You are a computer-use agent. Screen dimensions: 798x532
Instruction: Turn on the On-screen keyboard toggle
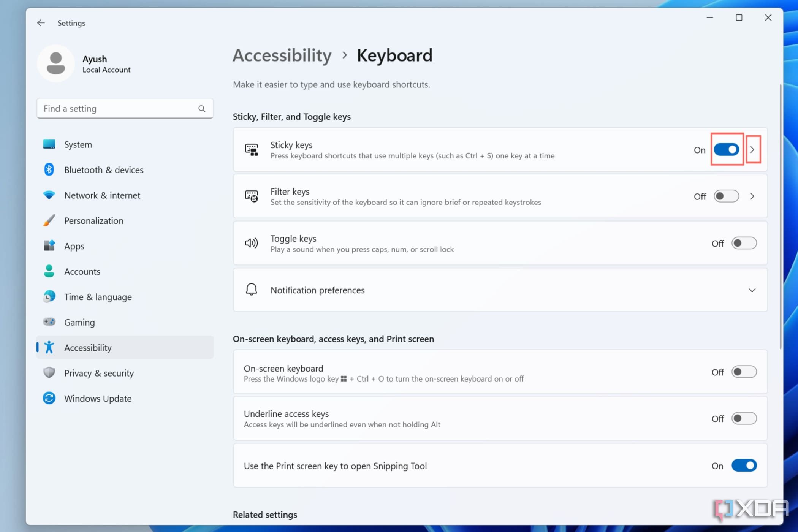tap(744, 372)
